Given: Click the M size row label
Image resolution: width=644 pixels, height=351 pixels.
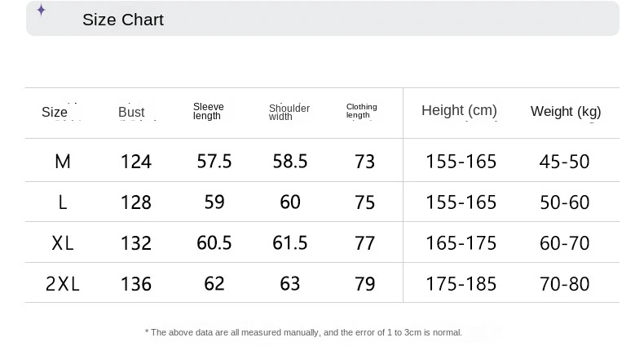Looking at the screenshot, I should tap(63, 162).
